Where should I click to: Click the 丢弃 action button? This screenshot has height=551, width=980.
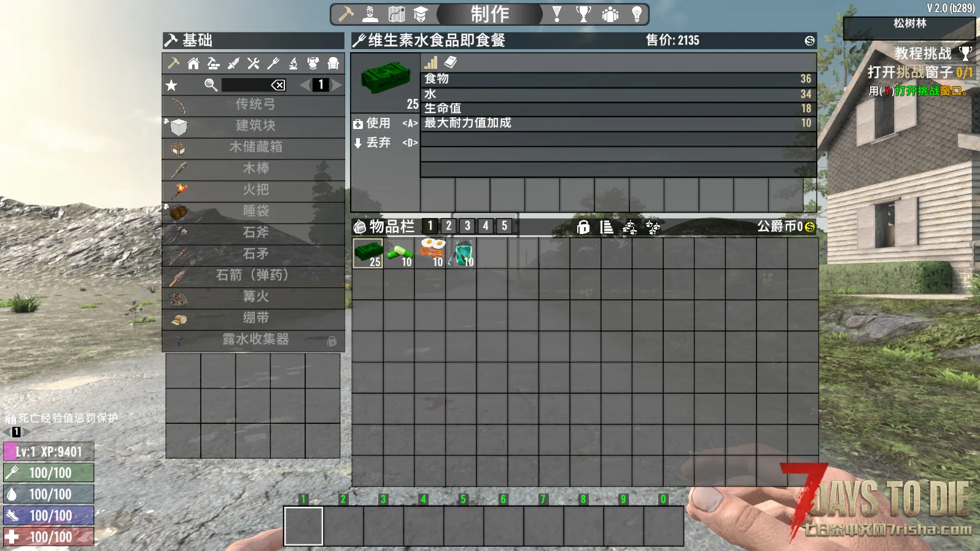(x=386, y=143)
